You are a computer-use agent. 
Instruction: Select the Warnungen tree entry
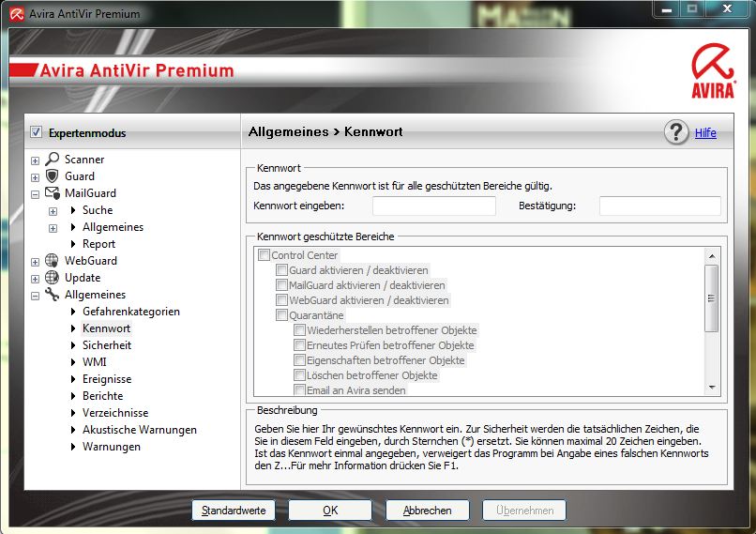point(112,447)
